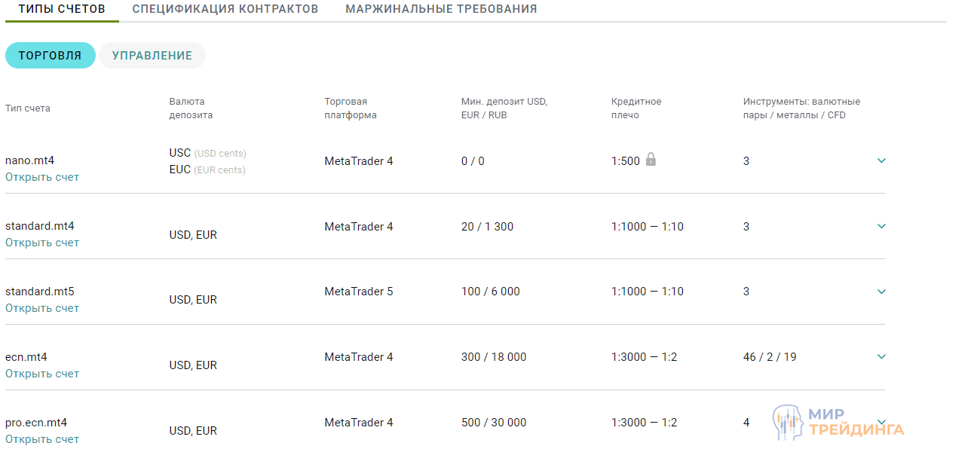The height and width of the screenshot is (452, 980).
Task: Switch to the СПЕЦИФИКАЦИЯ КОНТРАКТОВ tab
Action: coord(225,9)
